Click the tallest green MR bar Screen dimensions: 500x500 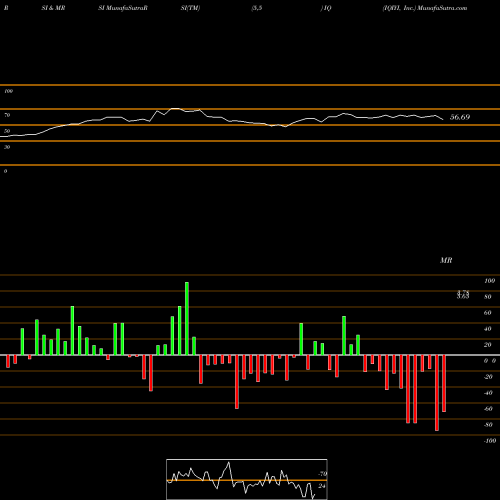coord(187,318)
